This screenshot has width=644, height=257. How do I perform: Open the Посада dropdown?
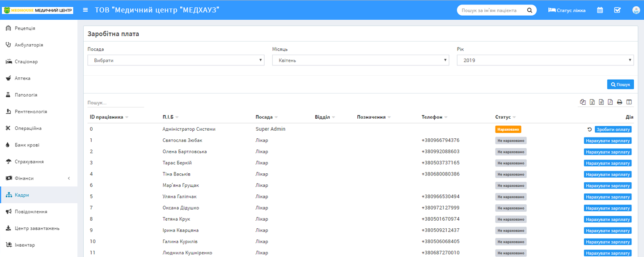176,60
